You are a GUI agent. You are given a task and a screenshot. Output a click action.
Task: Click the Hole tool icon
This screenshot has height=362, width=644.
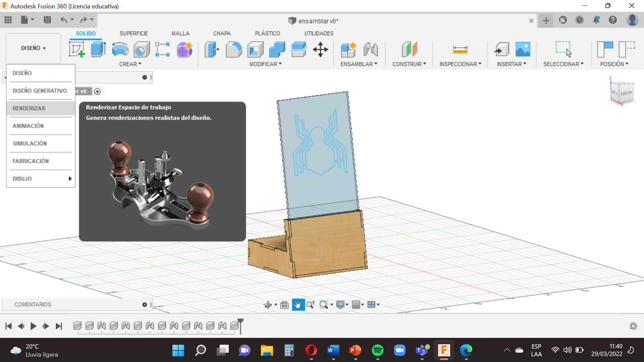pyautogui.click(x=142, y=50)
